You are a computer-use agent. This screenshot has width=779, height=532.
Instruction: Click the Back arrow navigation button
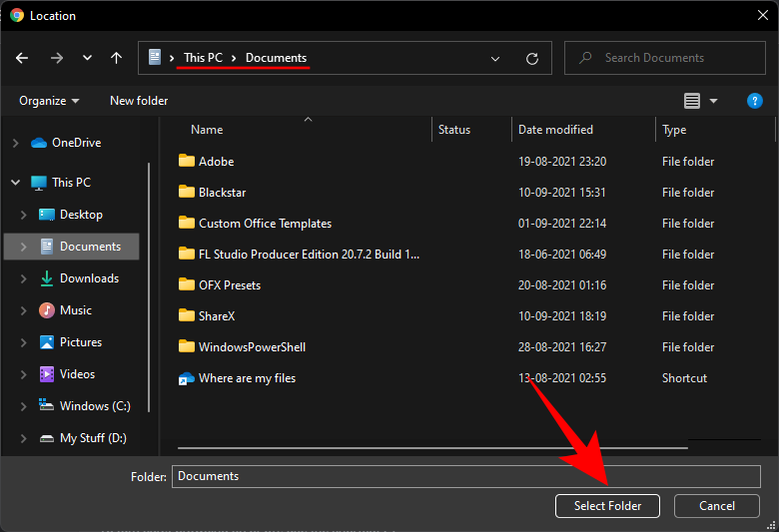click(x=22, y=58)
